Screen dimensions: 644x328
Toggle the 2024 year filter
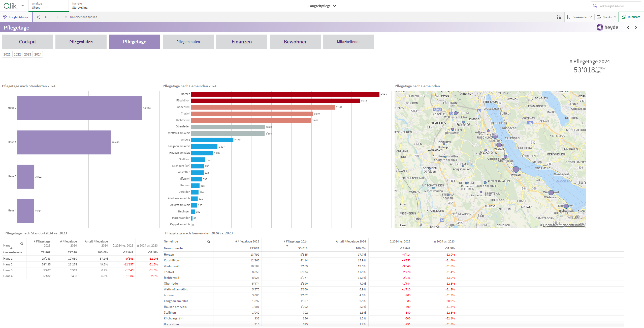pyautogui.click(x=38, y=54)
